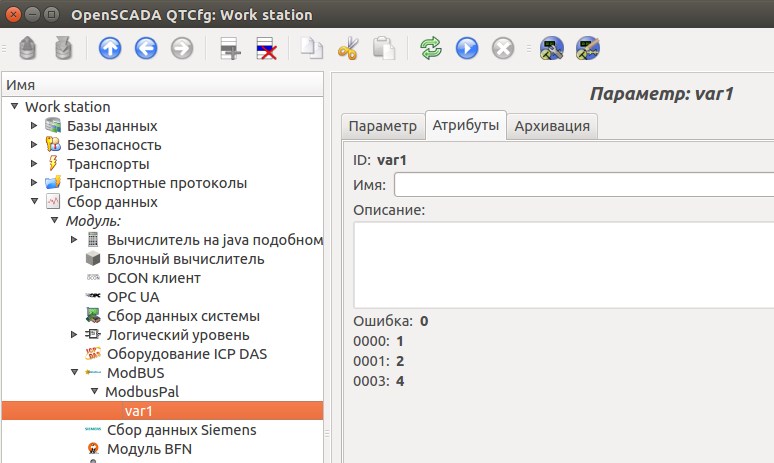Select OPC UA module in tree
Image resolution: width=774 pixels, height=463 pixels.
(133, 297)
